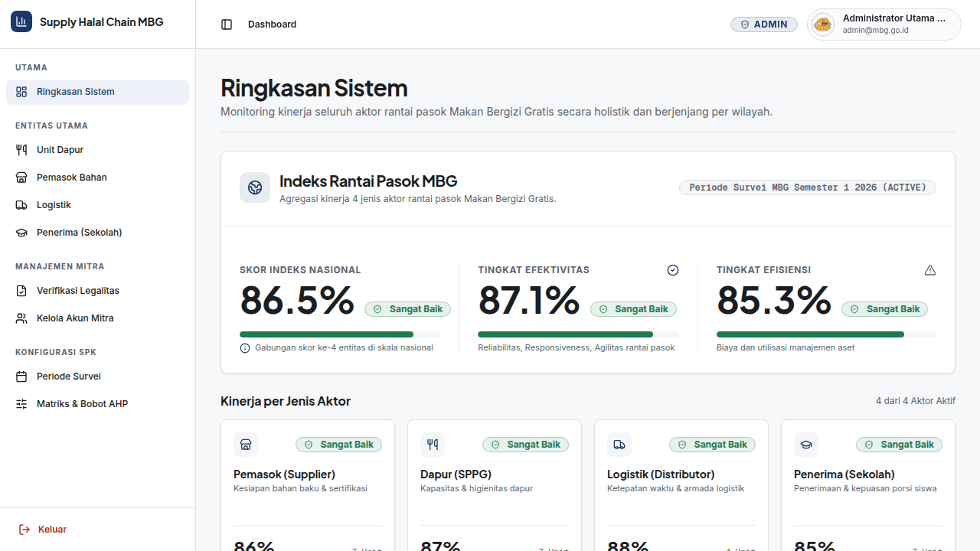The width and height of the screenshot is (980, 551).
Task: Open the Logistik (Distributor) card title
Action: [661, 474]
